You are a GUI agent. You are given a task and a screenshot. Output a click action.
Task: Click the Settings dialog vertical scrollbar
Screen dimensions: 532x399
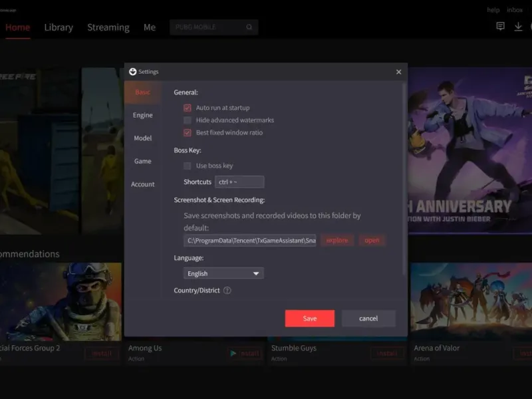point(404,179)
